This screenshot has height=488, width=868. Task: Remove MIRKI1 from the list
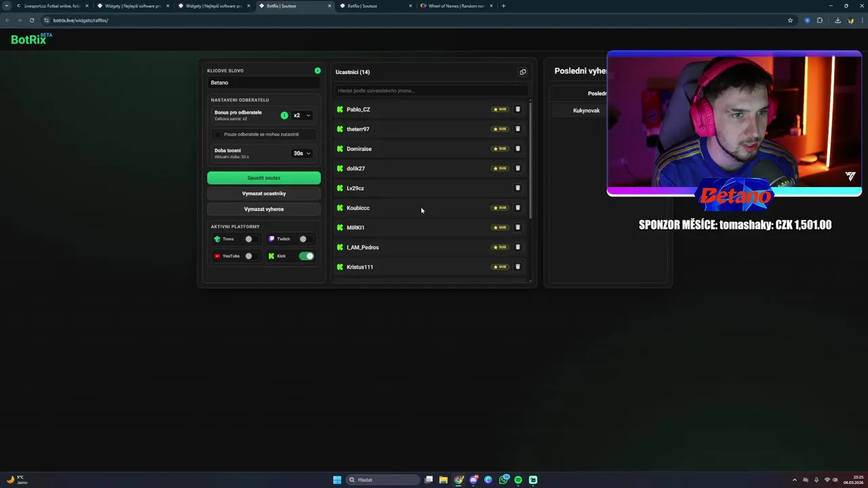(517, 227)
